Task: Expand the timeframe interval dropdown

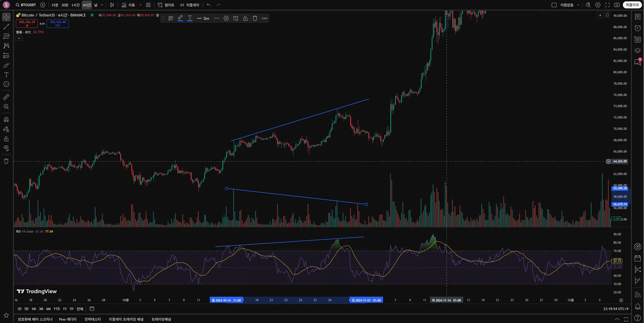Action: [x=102, y=5]
